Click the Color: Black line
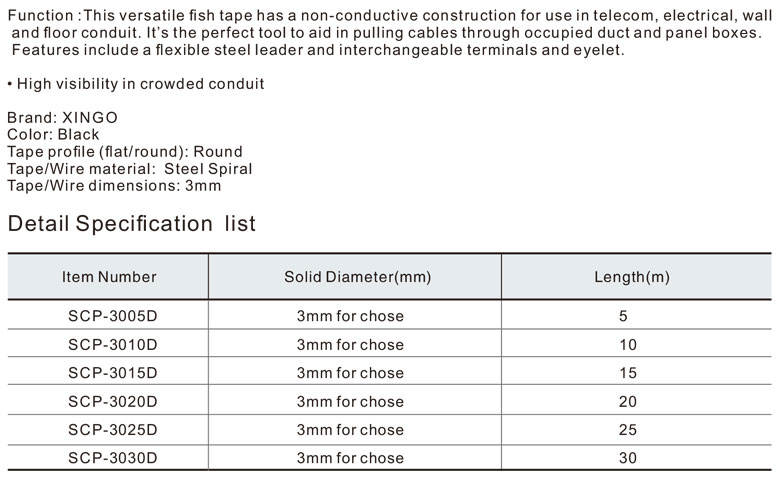This screenshot has width=780, height=484. pos(53,135)
